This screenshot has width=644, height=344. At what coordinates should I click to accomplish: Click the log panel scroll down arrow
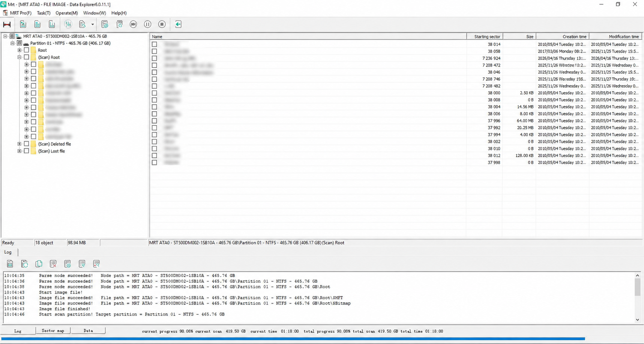pyautogui.click(x=637, y=320)
